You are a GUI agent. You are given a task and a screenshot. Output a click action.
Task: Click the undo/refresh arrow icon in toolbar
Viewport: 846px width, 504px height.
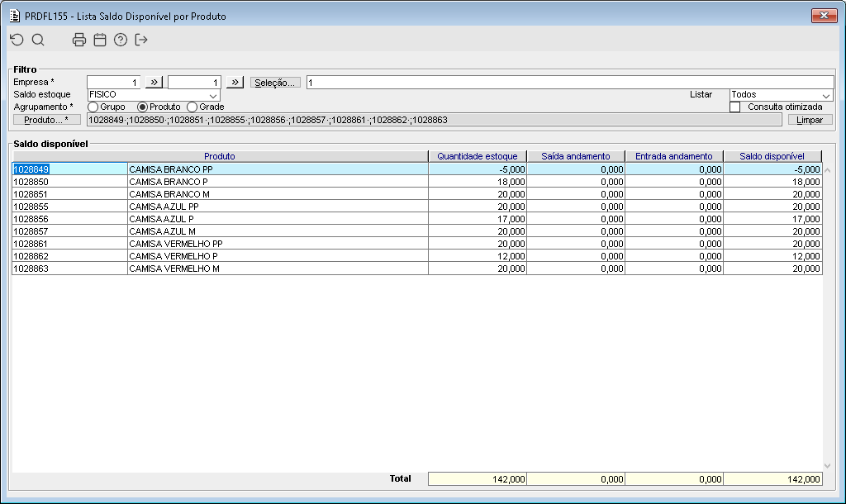click(17, 40)
